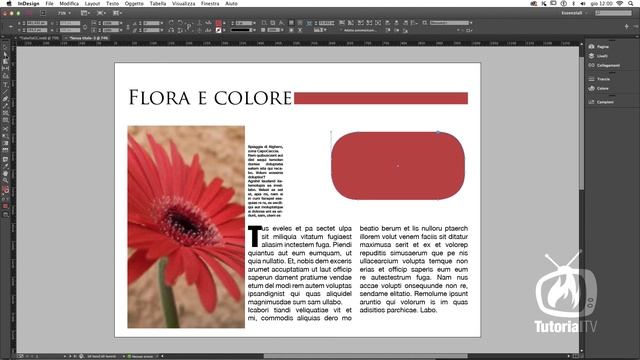Select the Line tool

click(5, 91)
